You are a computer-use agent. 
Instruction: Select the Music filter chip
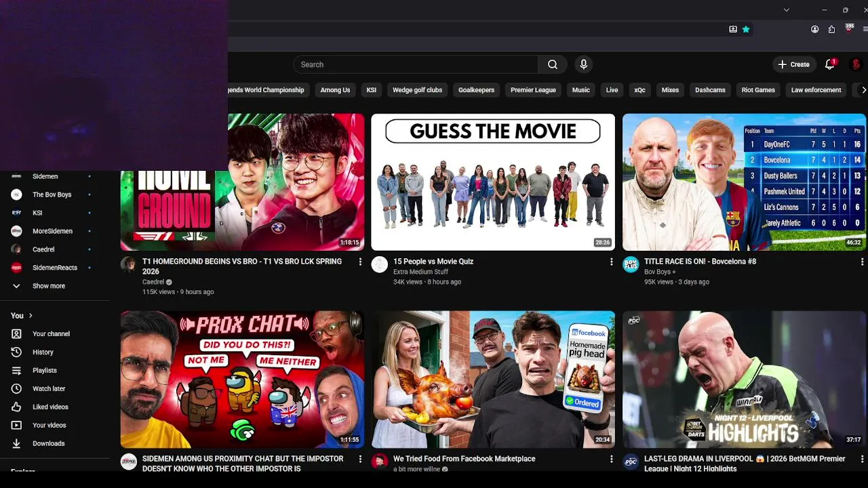point(580,90)
